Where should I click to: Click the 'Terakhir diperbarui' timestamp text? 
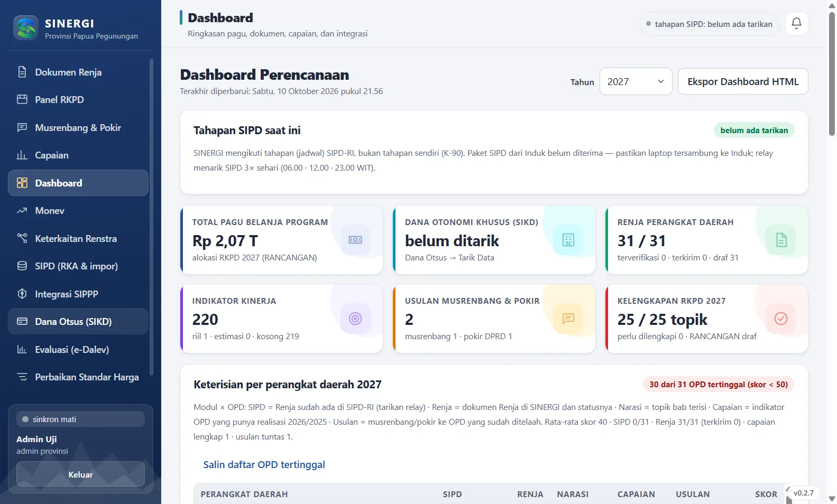[281, 91]
